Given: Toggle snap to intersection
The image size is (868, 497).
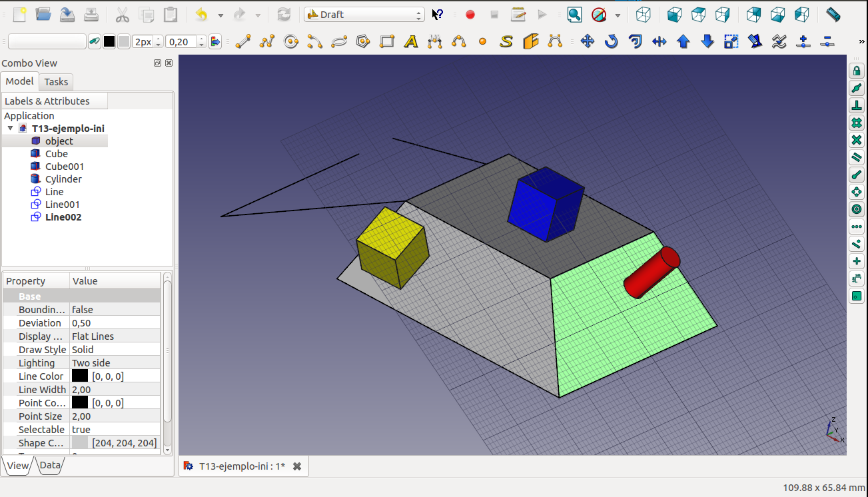Looking at the screenshot, I should click(x=857, y=141).
